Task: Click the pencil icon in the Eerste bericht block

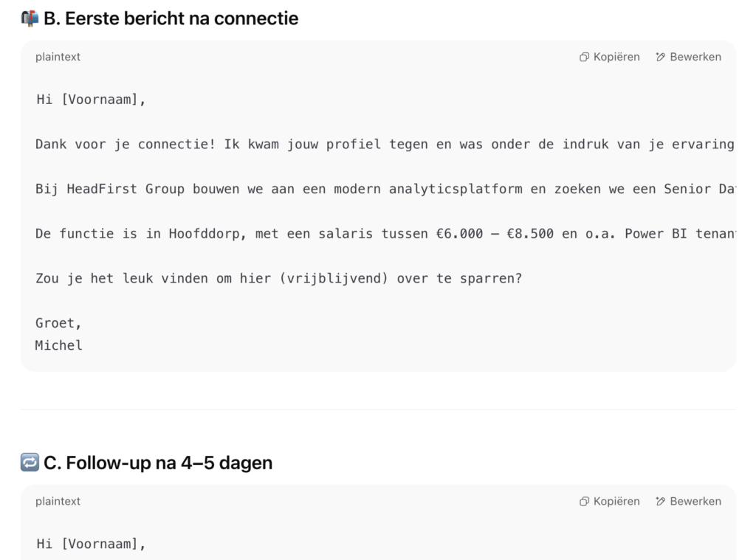Action: pos(661,57)
